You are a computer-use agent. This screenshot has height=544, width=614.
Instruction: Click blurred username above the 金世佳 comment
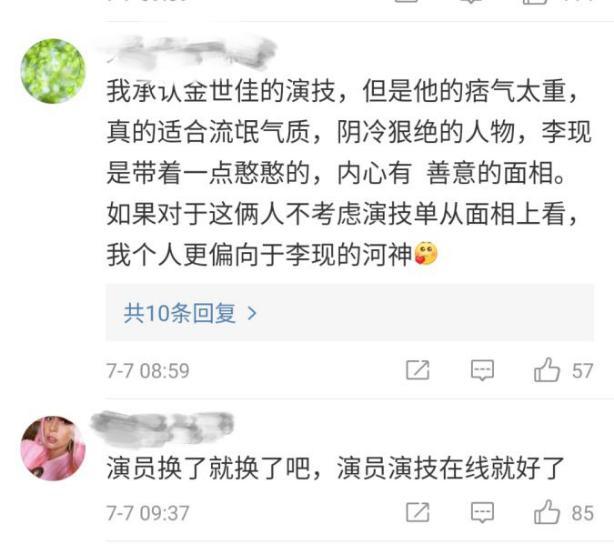(x=192, y=52)
